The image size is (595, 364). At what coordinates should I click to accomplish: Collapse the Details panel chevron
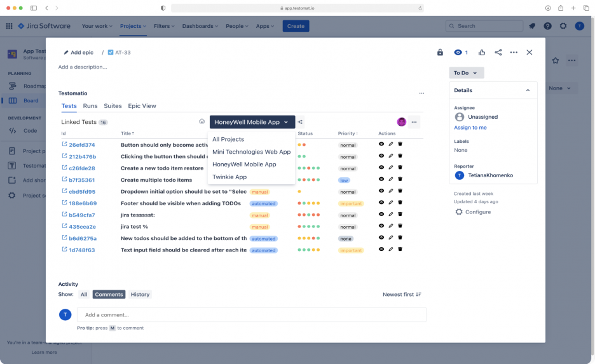528,90
